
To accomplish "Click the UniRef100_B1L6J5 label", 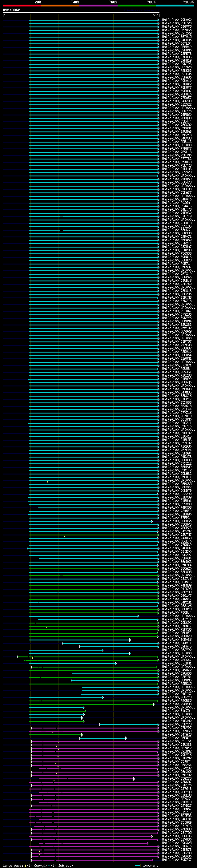I will tap(176, 846).
